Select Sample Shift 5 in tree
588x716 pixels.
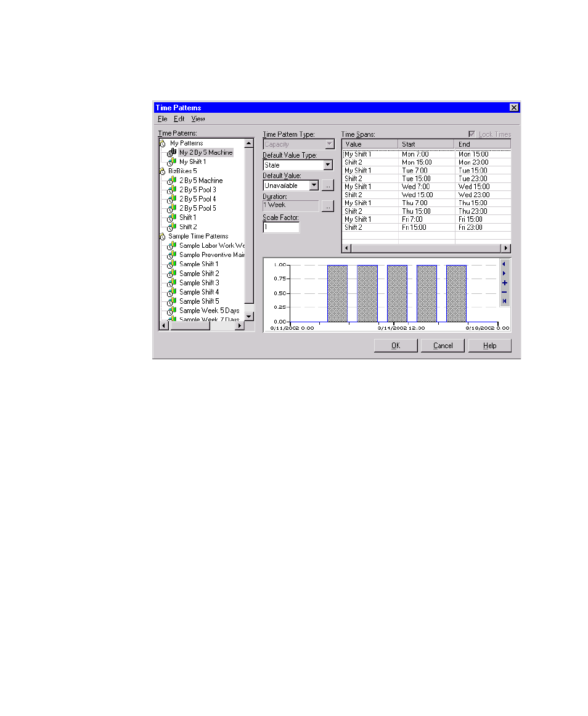click(x=199, y=302)
